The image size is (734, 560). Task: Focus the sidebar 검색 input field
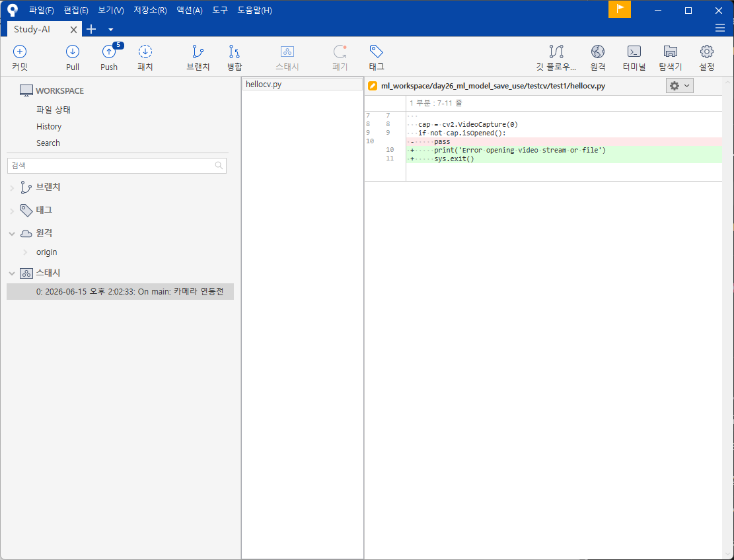pos(116,166)
